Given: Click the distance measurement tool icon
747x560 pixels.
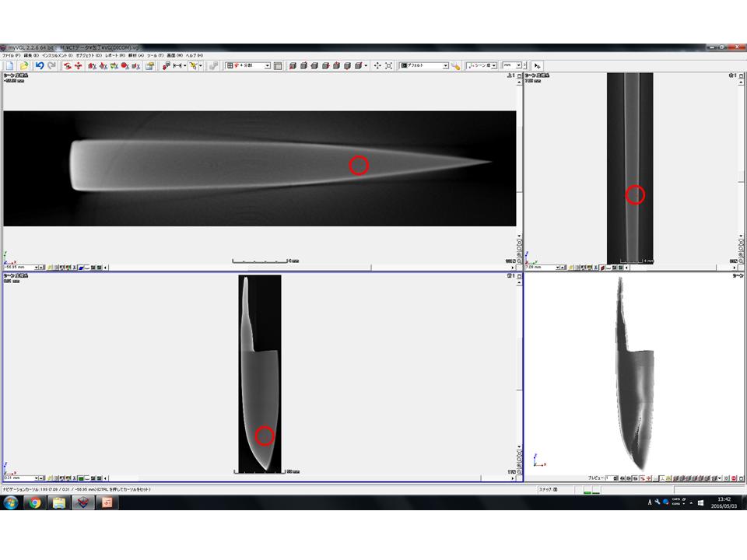Looking at the screenshot, I should (178, 66).
